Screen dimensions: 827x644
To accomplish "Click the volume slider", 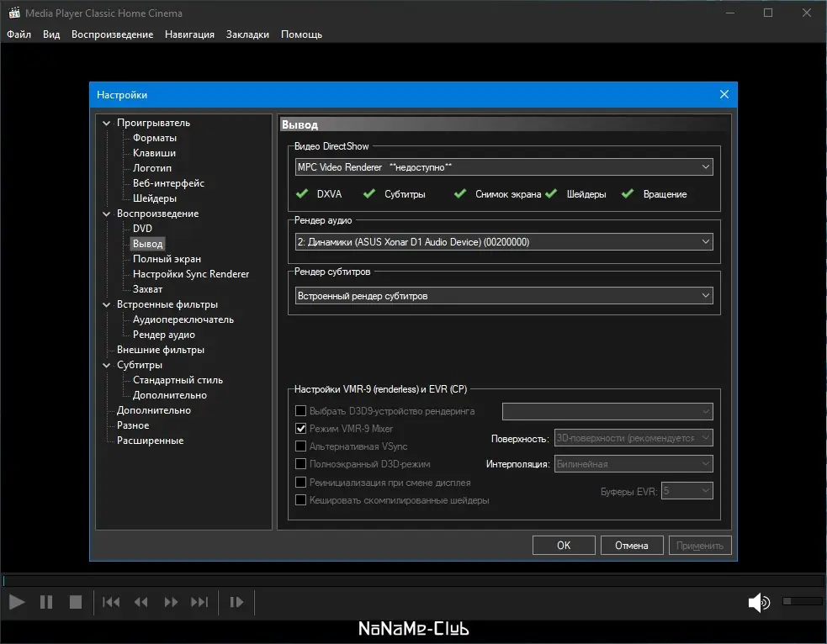I will pos(802,601).
